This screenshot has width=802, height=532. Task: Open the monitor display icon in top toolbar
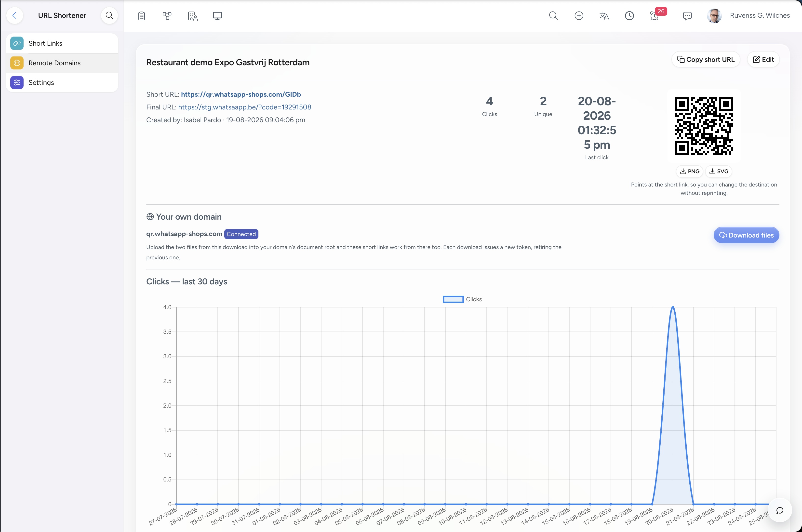[x=217, y=16]
